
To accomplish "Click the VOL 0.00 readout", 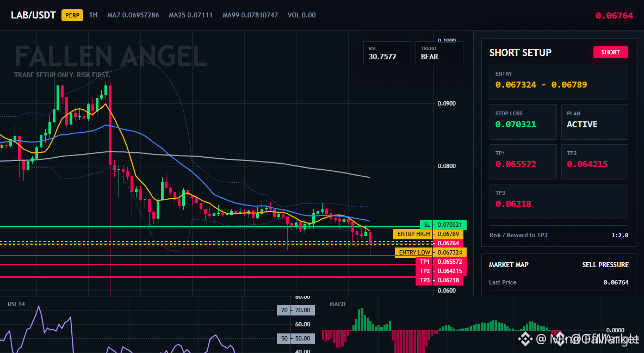I will (x=301, y=15).
